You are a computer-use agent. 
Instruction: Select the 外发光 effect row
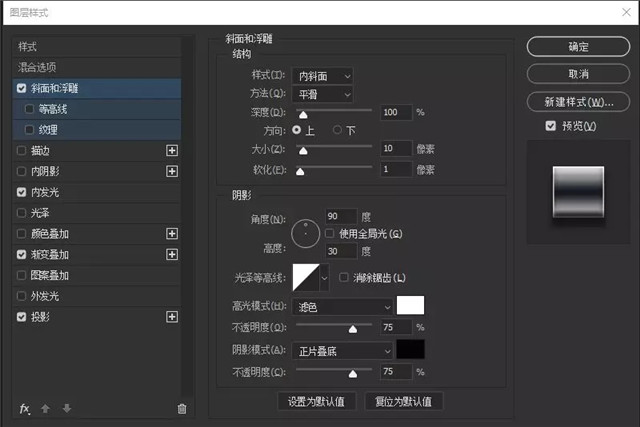pos(97,296)
